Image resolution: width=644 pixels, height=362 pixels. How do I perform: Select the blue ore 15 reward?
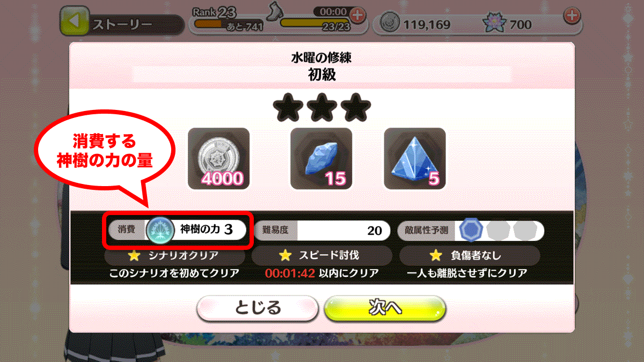pos(321,159)
